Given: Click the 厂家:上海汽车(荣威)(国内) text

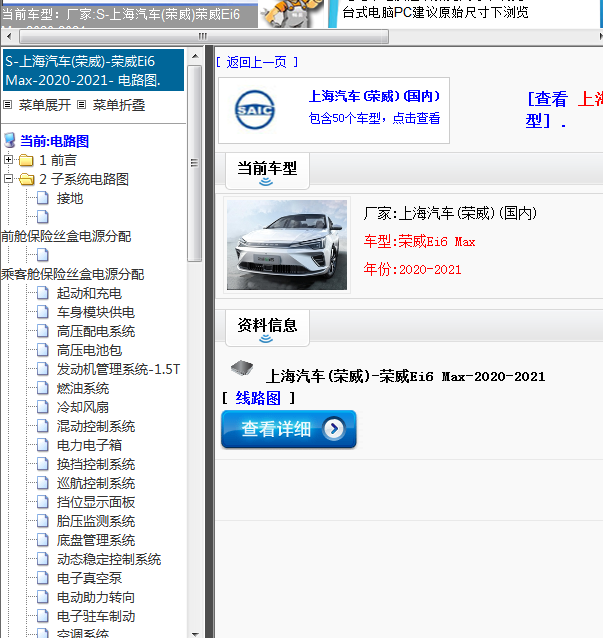Looking at the screenshot, I should pyautogui.click(x=450, y=213).
